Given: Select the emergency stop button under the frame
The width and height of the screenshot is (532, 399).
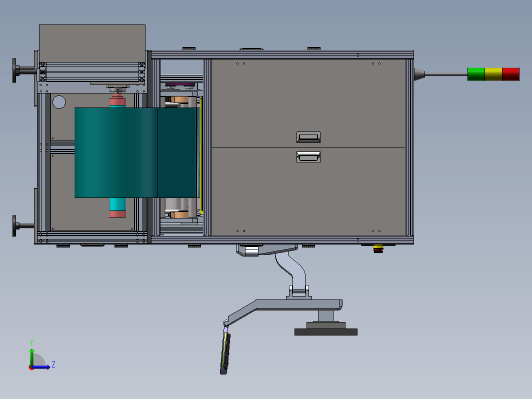Looking at the screenshot, I should [x=378, y=248].
